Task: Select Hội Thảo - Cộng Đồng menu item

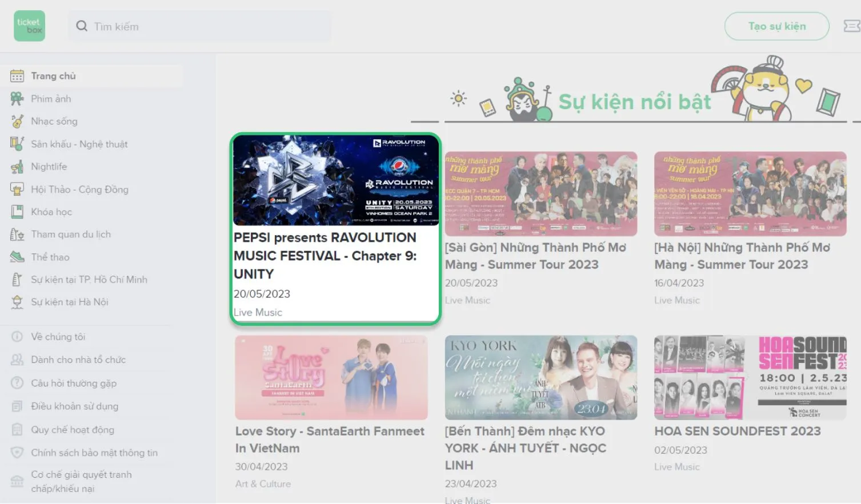Action: (x=79, y=189)
